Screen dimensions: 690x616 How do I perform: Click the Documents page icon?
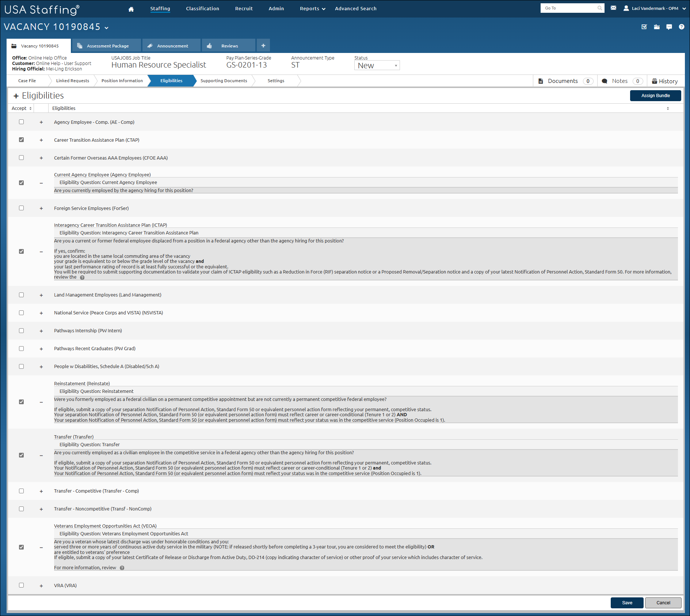(x=541, y=81)
